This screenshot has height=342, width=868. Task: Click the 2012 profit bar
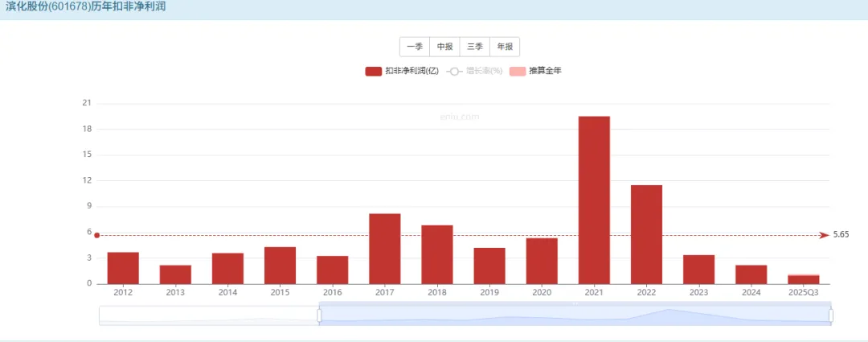pyautogui.click(x=123, y=268)
